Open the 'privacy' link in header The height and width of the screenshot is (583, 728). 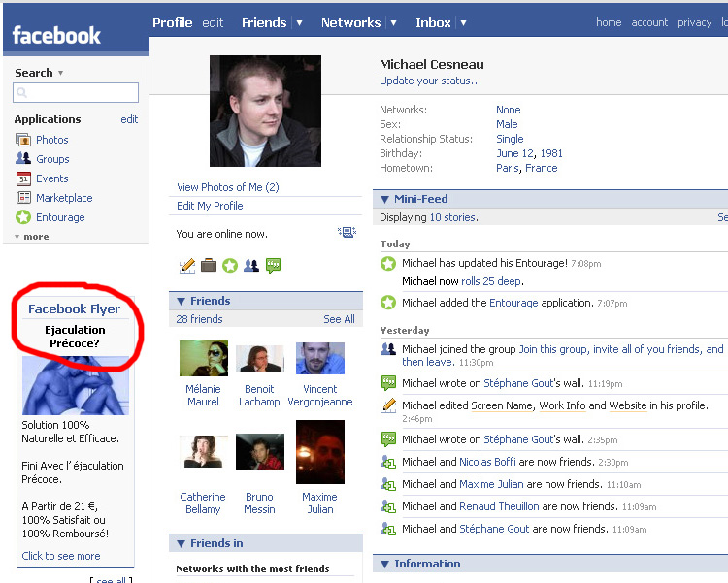tap(695, 22)
